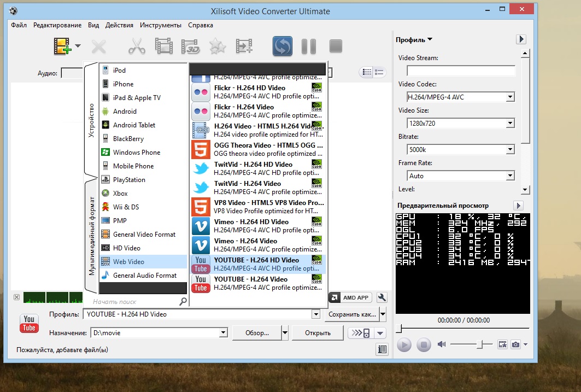This screenshot has height=392, width=581.
Task: Click the Обзор browse button
Action: click(x=256, y=333)
